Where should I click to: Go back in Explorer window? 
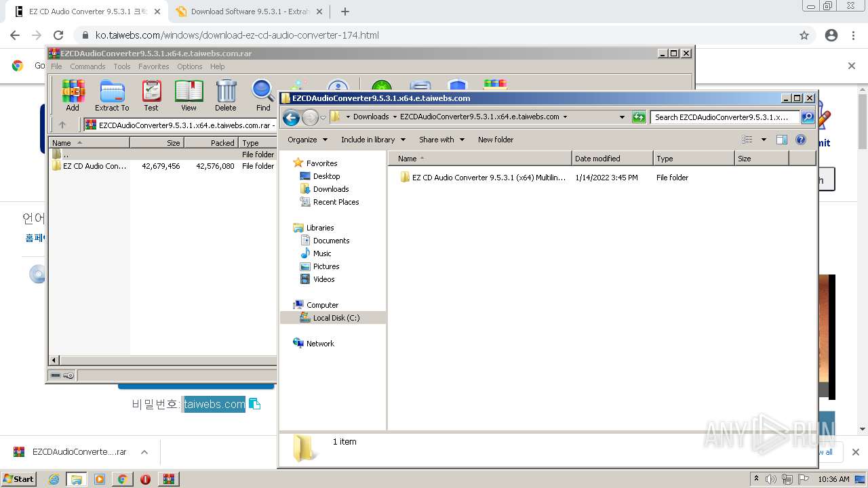point(291,117)
